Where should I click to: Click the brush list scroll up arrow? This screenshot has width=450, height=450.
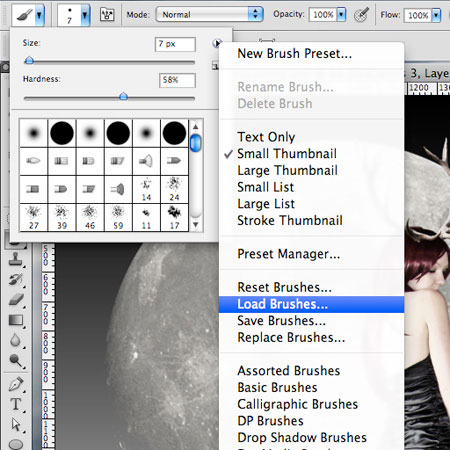196,127
